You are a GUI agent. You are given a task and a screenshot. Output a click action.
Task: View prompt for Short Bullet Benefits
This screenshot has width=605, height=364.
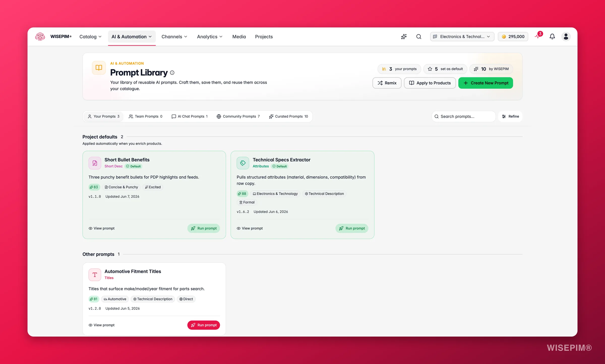[x=102, y=228]
